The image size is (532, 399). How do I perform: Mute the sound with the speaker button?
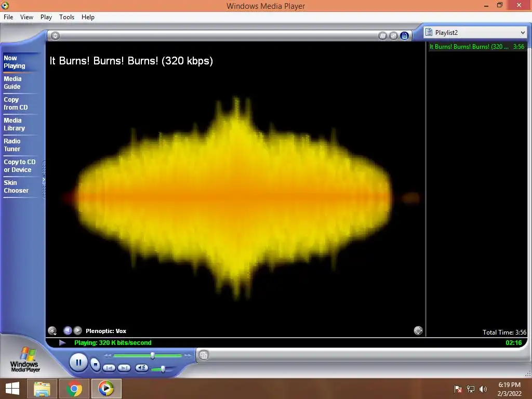click(x=141, y=368)
